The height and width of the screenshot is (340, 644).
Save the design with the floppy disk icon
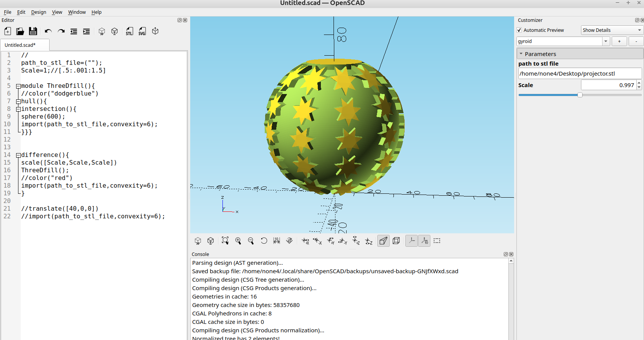pos(33,31)
